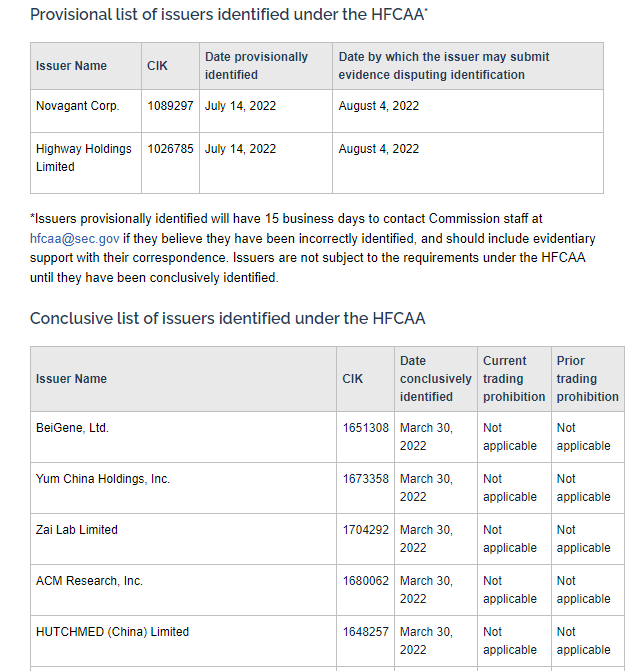Screen dimensions: 644x671
Task: Click the ACM Research, Inc. entry
Action: click(89, 581)
